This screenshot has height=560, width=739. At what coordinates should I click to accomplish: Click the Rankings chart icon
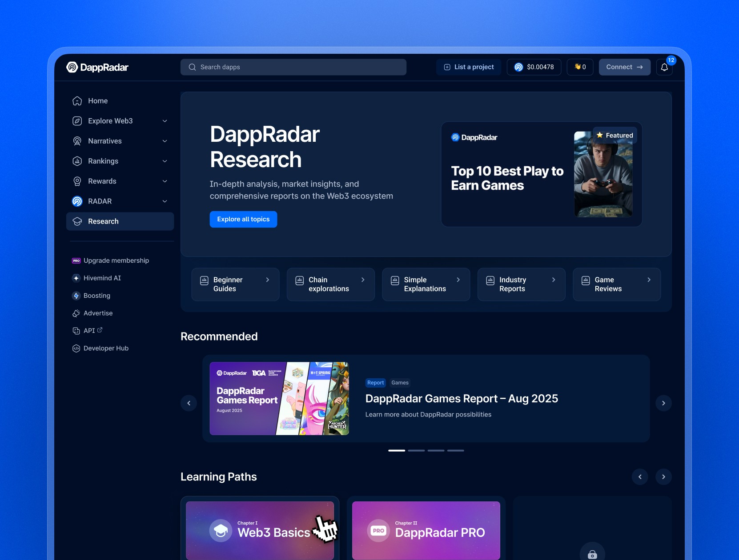point(77,161)
